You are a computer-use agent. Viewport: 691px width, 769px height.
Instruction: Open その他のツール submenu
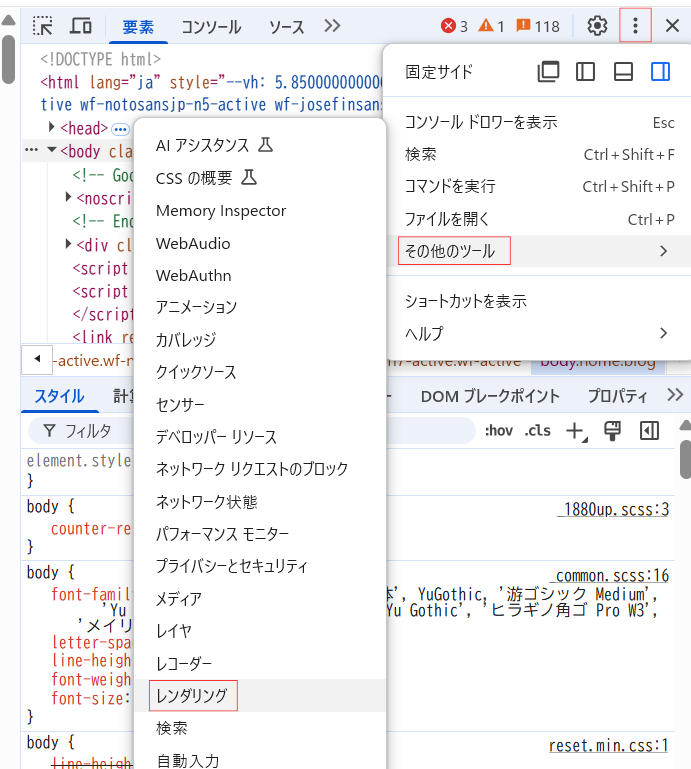(539, 251)
